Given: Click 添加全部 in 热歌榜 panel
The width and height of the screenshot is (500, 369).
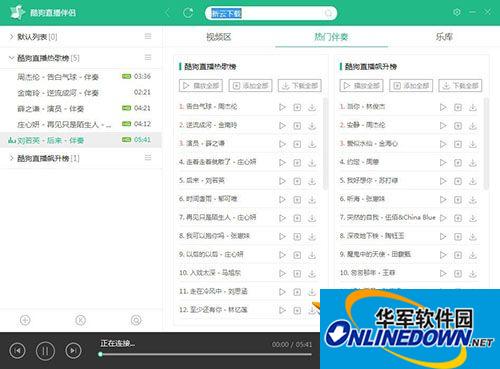Looking at the screenshot, I should point(250,86).
